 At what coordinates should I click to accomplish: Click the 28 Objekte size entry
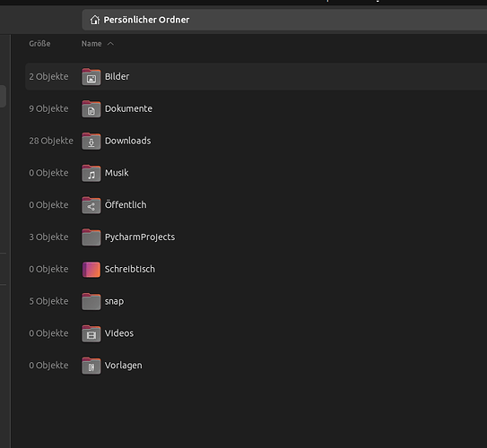click(x=51, y=141)
